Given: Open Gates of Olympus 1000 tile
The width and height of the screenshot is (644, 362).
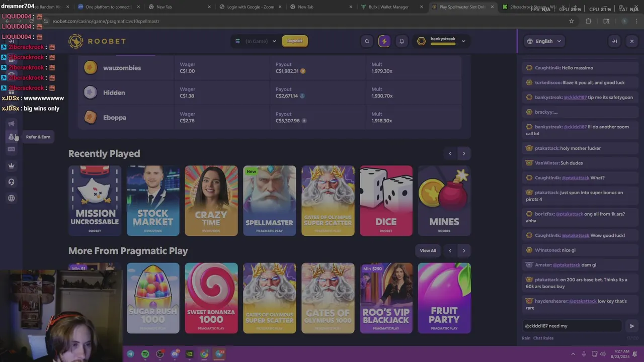Looking at the screenshot, I should pyautogui.click(x=328, y=298).
